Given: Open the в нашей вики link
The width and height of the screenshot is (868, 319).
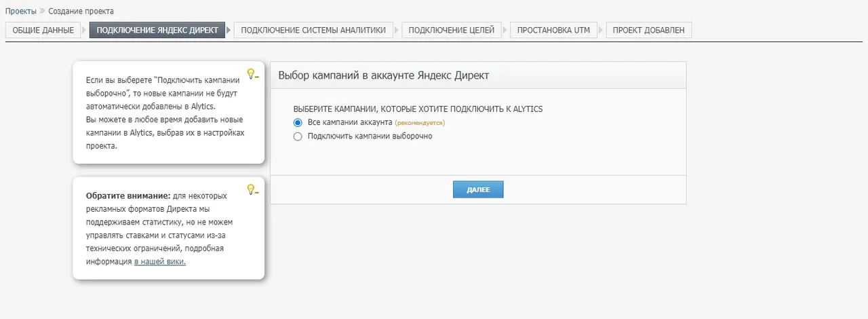Looking at the screenshot, I should 160,261.
